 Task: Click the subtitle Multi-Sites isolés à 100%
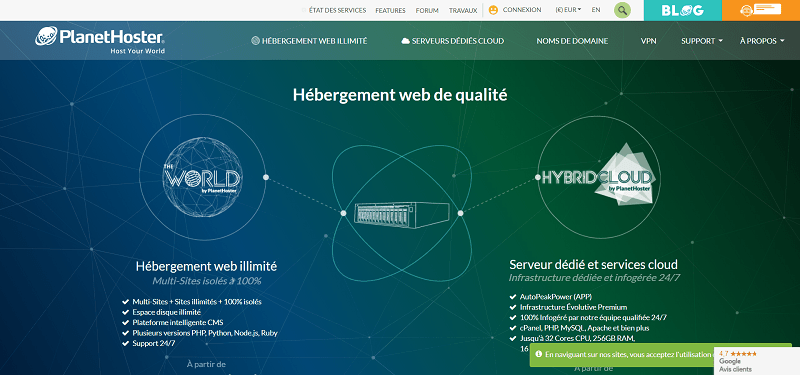[207, 281]
